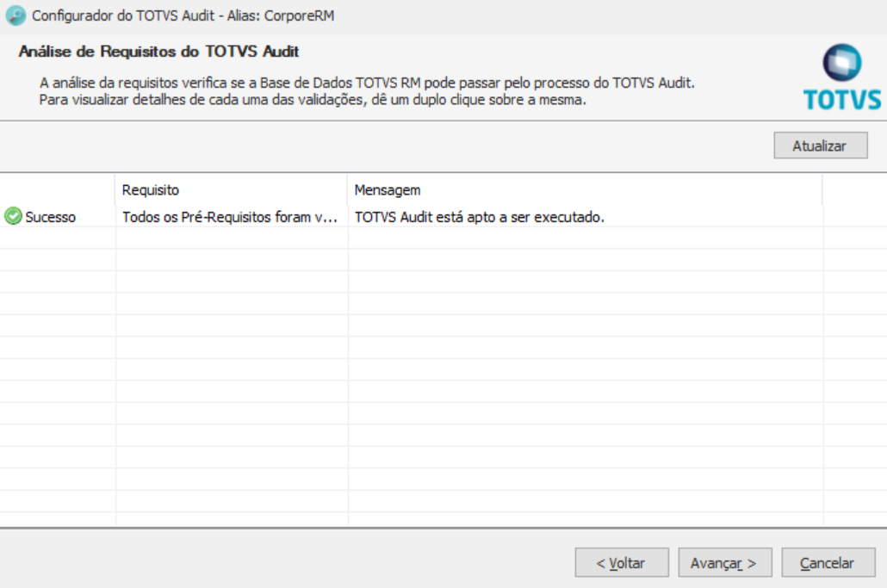This screenshot has height=588, width=887.
Task: Click the green Sucesso check icon
Action: point(13,216)
